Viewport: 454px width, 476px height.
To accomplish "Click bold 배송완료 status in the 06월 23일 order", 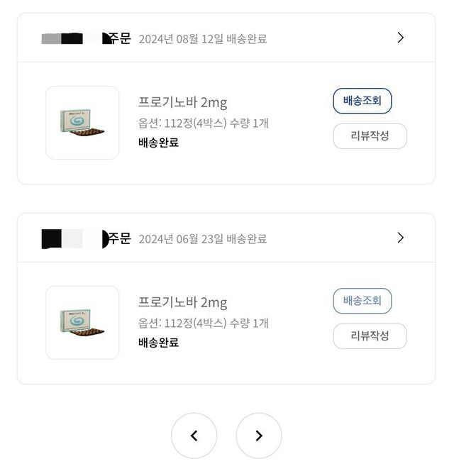I will (158, 343).
